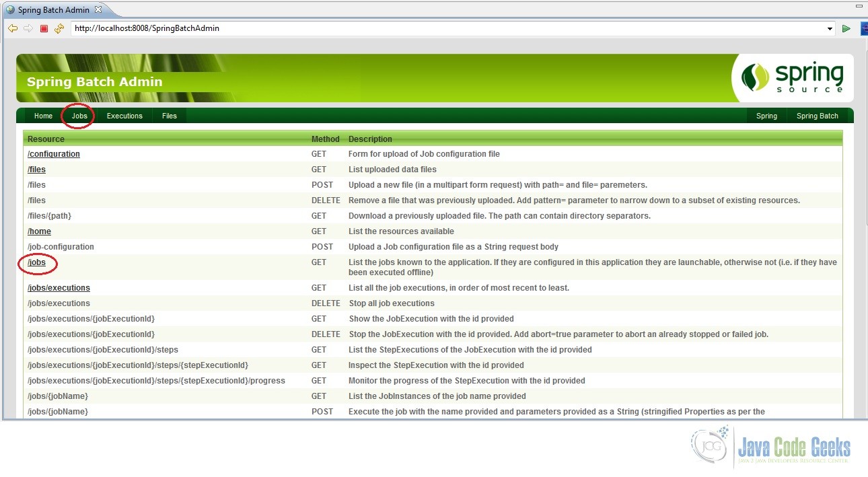Select '/jobs/executions/{jobExecutionId}' in the DELETE row
The width and height of the screenshot is (868, 477).
coord(91,334)
